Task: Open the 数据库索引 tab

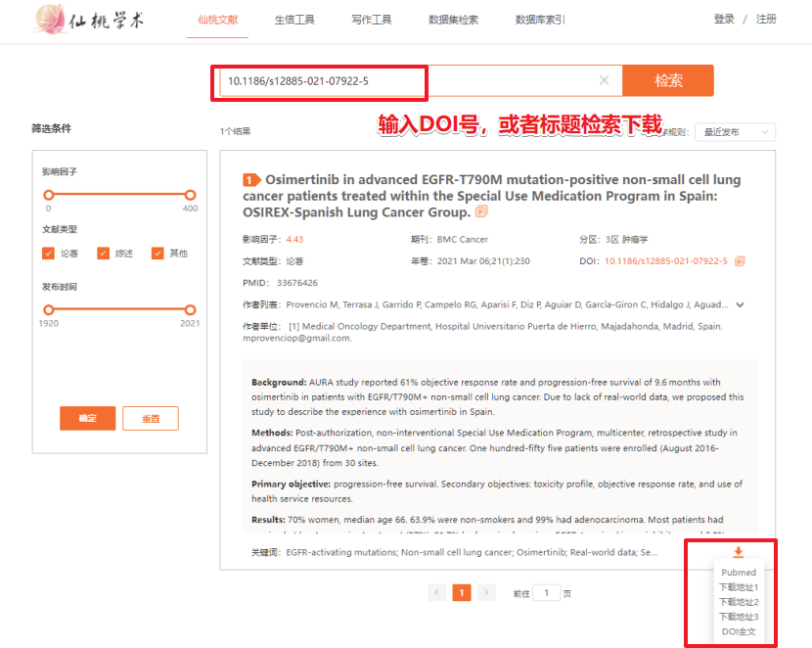Action: click(540, 20)
